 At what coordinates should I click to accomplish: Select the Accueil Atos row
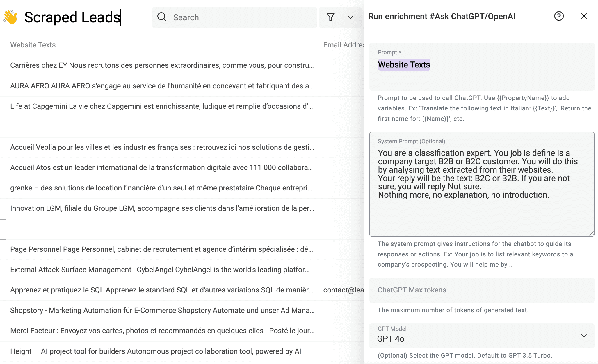click(162, 167)
